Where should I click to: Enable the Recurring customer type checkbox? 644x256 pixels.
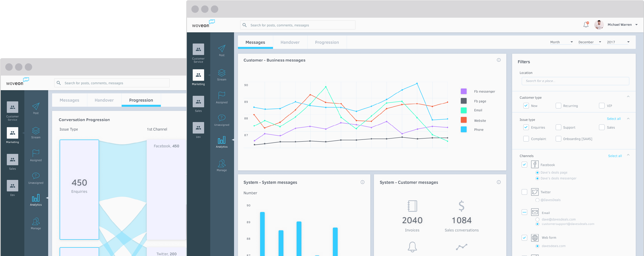click(558, 106)
